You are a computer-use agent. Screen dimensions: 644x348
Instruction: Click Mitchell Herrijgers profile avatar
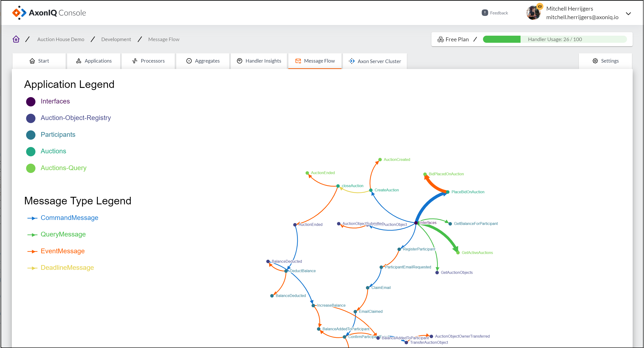coord(533,13)
